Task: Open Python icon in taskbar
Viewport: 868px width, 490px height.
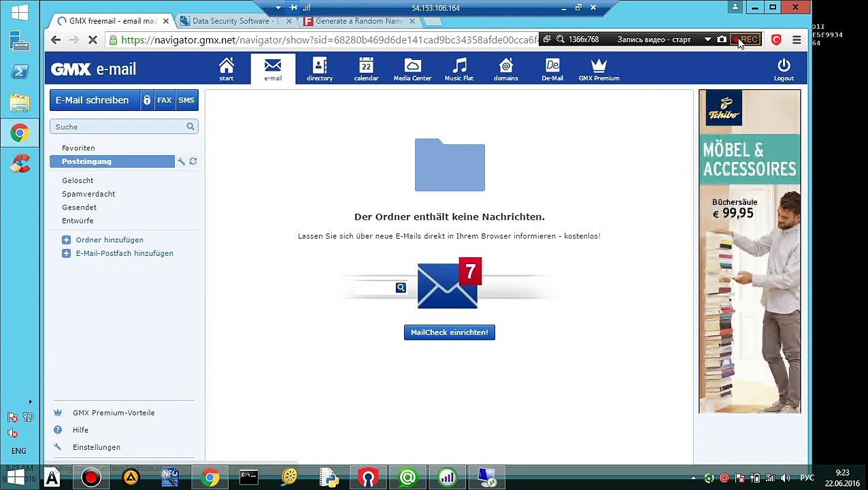Action: coord(329,478)
